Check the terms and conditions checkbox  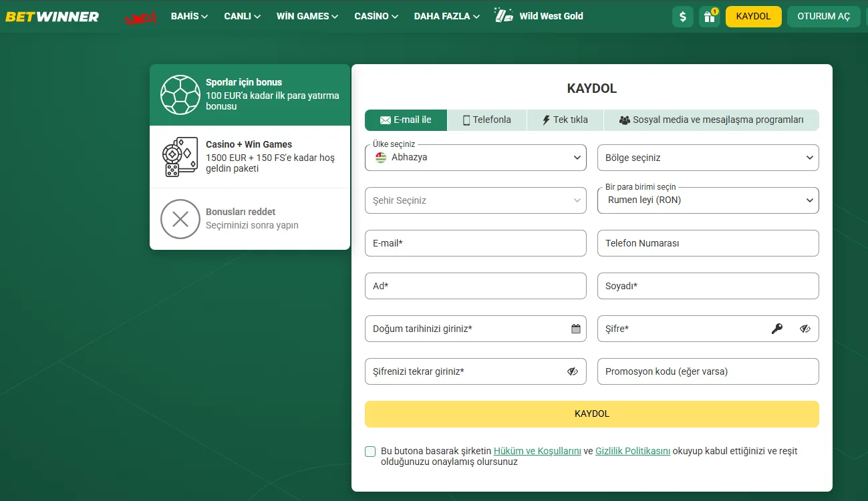click(370, 452)
